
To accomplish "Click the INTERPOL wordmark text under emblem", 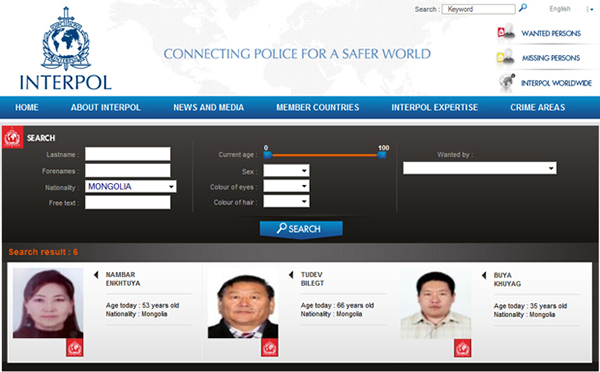I will 66,82.
